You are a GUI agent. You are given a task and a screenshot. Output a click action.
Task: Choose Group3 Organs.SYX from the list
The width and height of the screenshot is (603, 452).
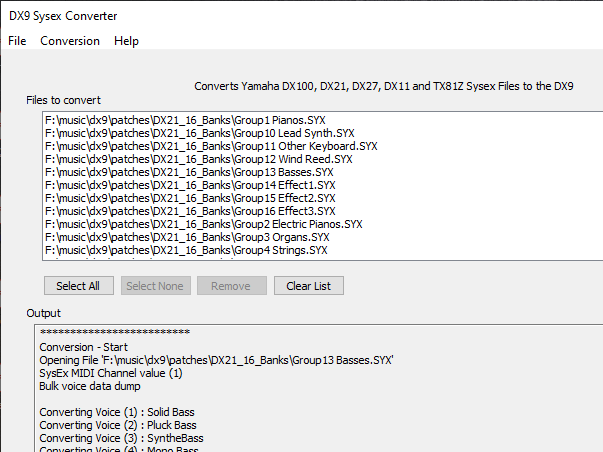click(x=187, y=237)
